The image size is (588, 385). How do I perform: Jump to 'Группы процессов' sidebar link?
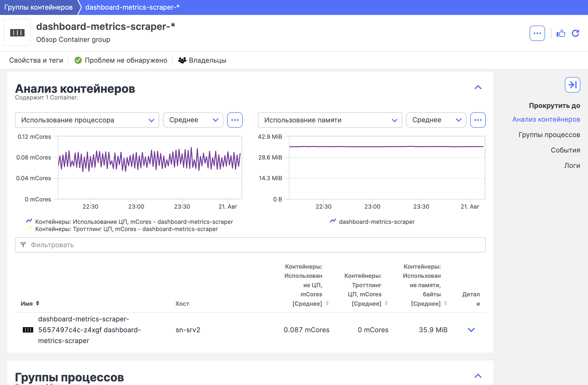(549, 135)
